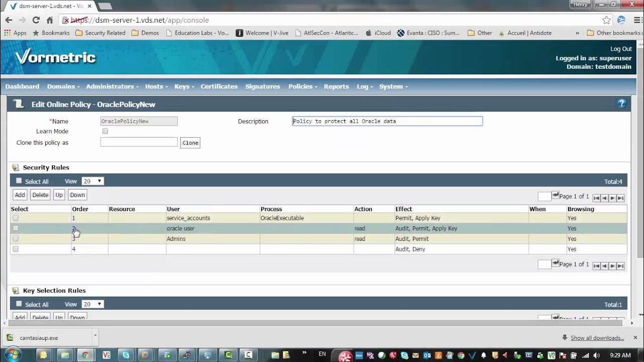644x362 pixels.
Task: Close the downloads bar
Action: pyautogui.click(x=635, y=337)
